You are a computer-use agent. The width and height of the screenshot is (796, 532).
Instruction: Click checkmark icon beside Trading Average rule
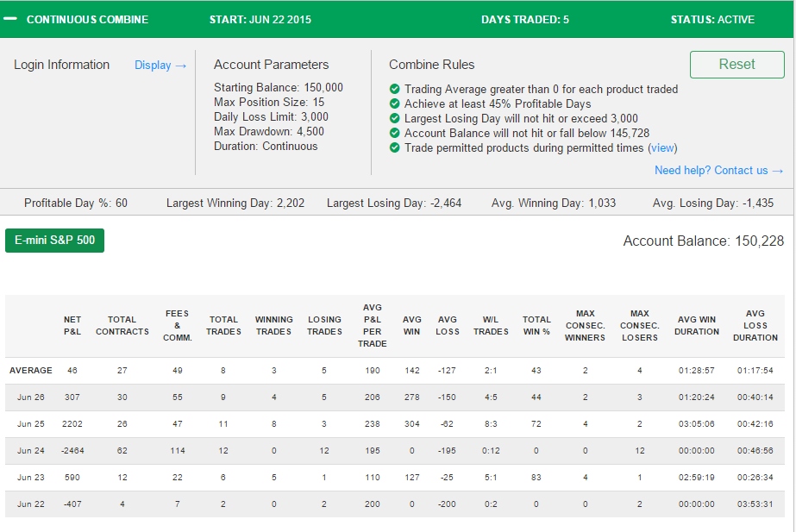point(394,90)
